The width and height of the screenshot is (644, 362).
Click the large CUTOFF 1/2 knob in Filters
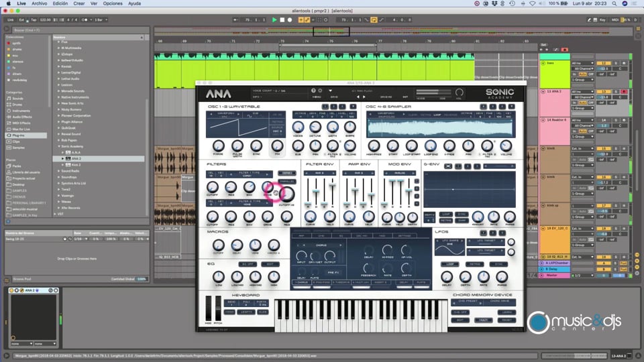tap(286, 194)
